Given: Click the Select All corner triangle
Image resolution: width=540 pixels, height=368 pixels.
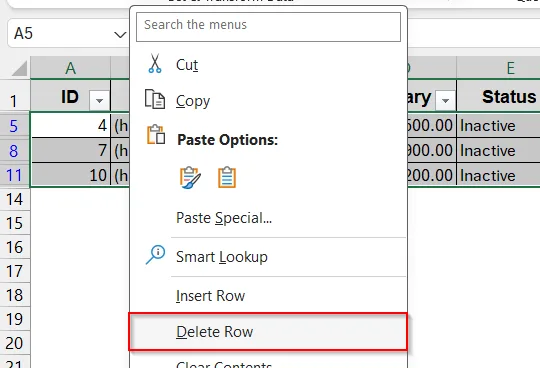Looking at the screenshot, I should (19, 68).
